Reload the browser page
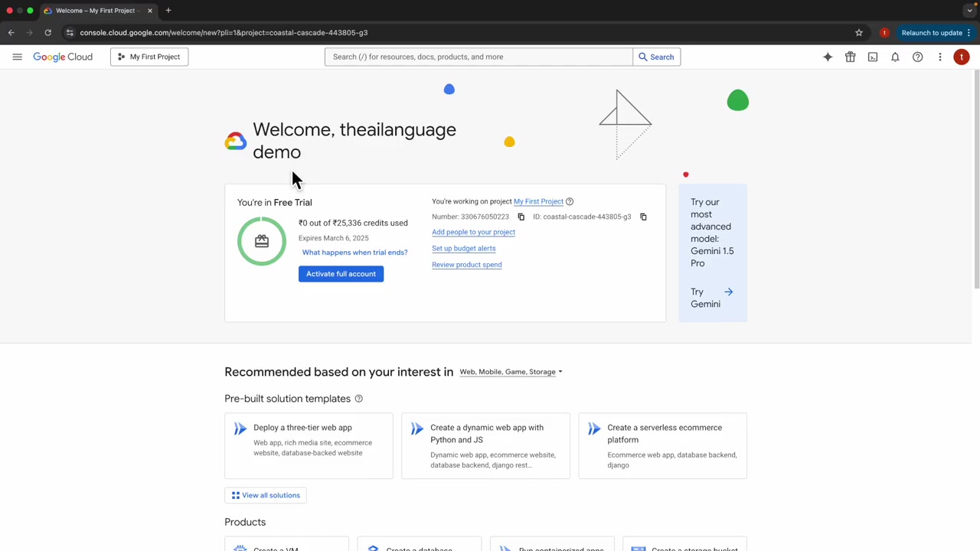The width and height of the screenshot is (980, 551). click(x=47, y=33)
